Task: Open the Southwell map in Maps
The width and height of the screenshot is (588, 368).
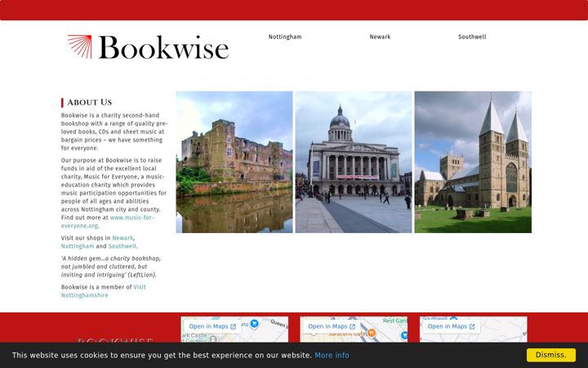Action: [451, 326]
